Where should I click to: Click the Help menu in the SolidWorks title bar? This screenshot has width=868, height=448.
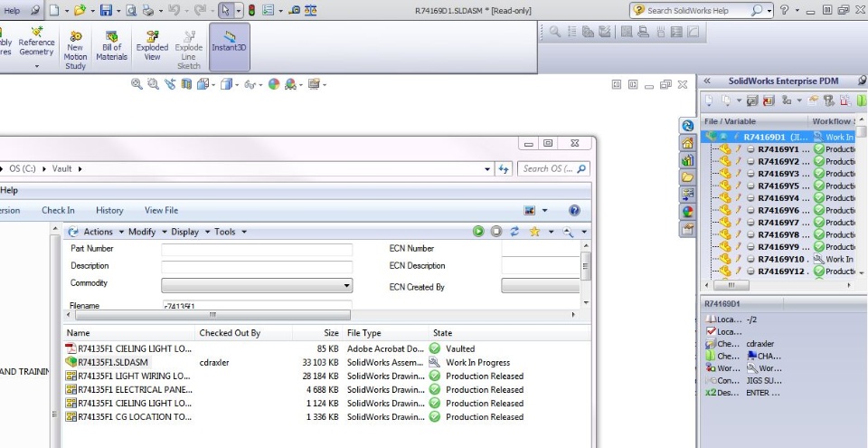(12, 10)
